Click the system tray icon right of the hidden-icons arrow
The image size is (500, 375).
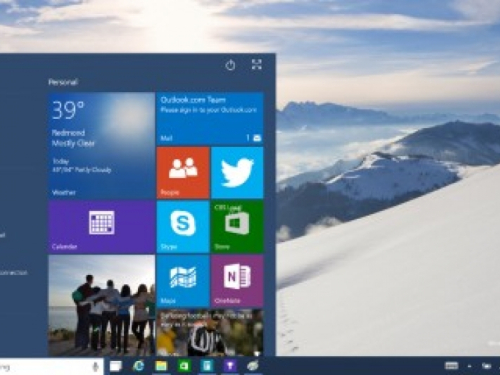click(487, 366)
